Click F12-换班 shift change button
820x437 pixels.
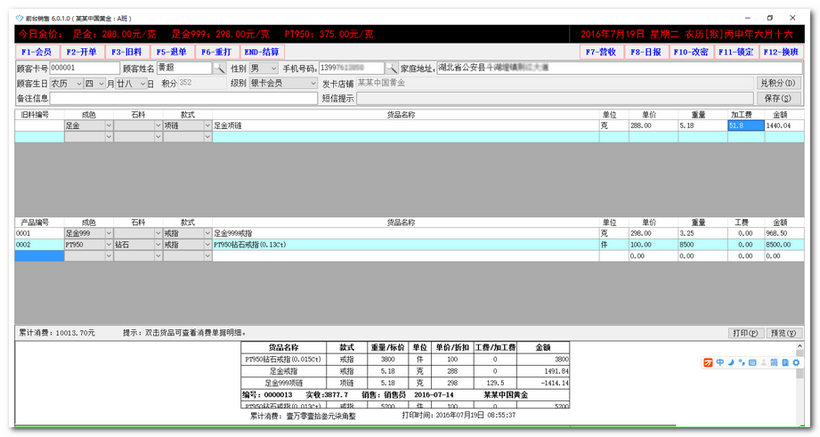tap(781, 52)
